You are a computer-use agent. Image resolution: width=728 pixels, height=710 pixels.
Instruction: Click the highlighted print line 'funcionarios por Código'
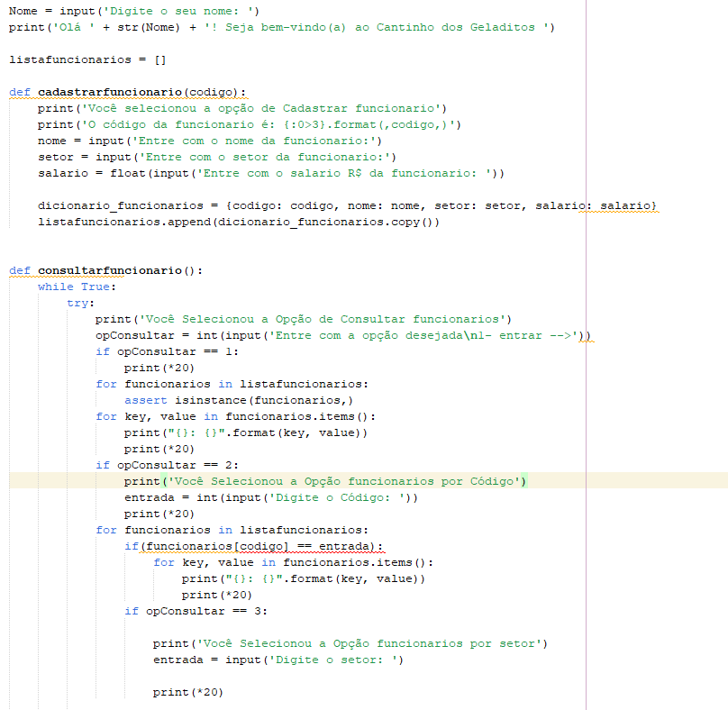click(x=325, y=481)
